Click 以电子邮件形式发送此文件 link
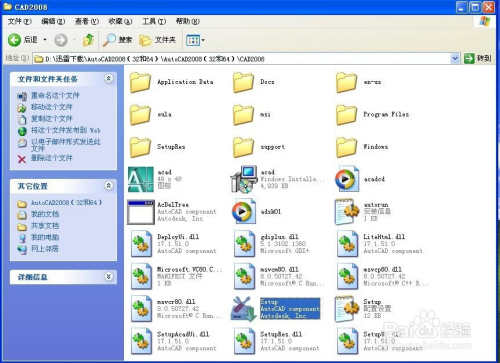 coord(66,145)
